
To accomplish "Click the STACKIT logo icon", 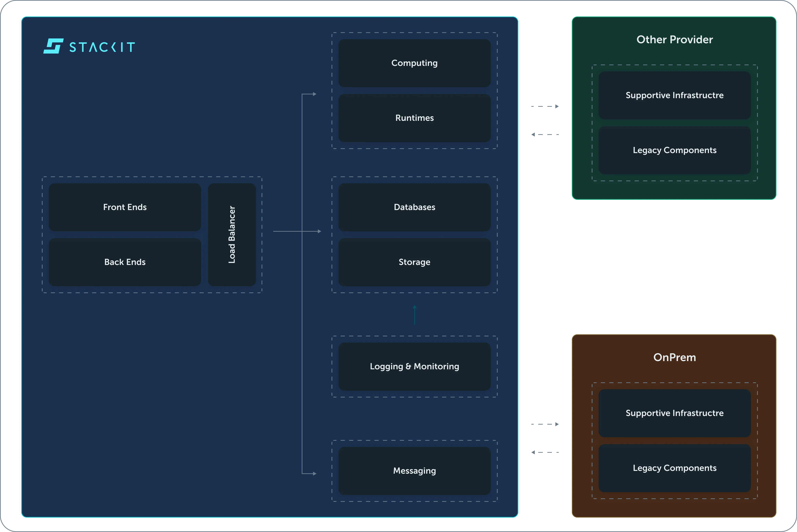I will (53, 46).
